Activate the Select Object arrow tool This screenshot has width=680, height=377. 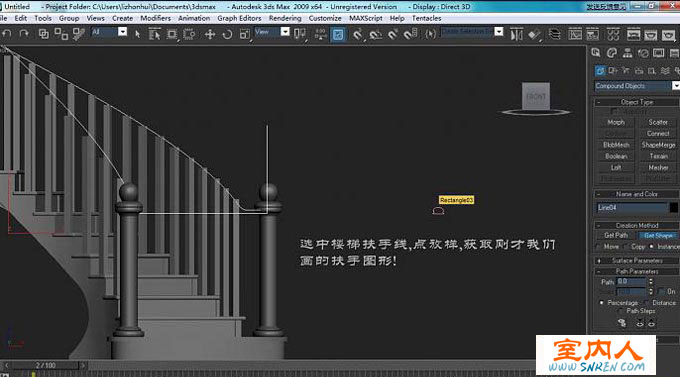point(137,34)
